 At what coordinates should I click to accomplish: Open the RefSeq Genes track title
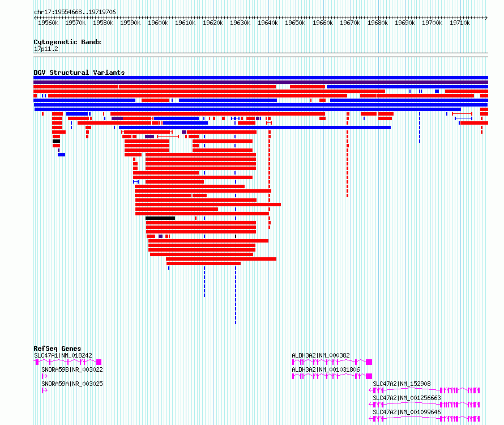(x=57, y=348)
